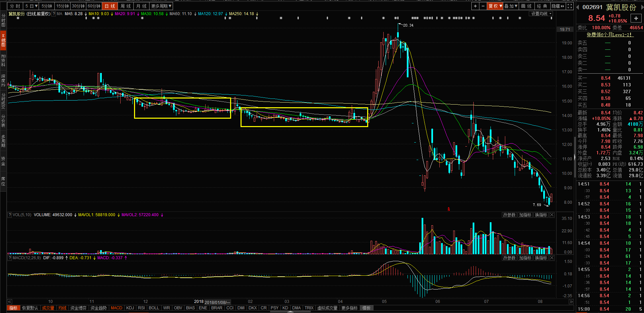Screen dimensions: 644x313
Task: Open 更多指标 list
Action: (349, 308)
